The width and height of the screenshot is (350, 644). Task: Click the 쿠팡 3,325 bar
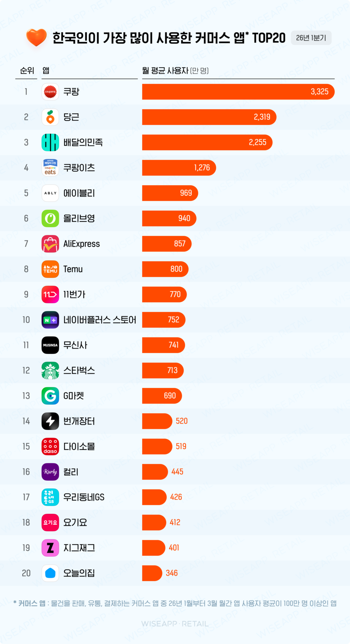[238, 92]
